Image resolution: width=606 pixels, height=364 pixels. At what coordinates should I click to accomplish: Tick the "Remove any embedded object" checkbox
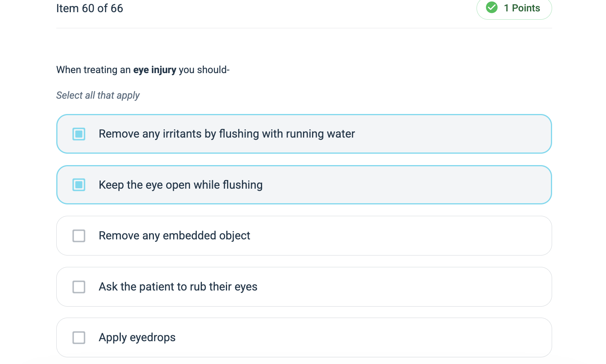point(79,236)
